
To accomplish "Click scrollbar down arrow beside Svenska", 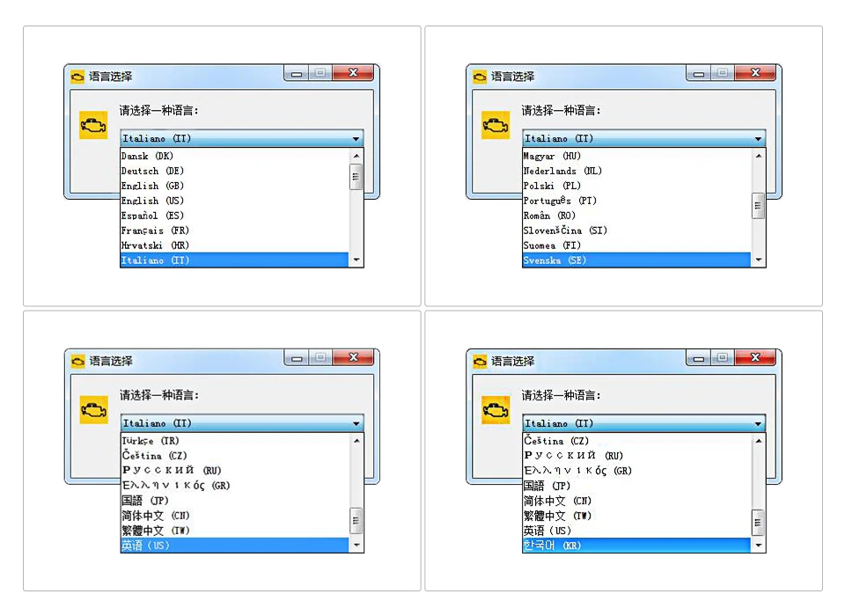I will pos(758,260).
